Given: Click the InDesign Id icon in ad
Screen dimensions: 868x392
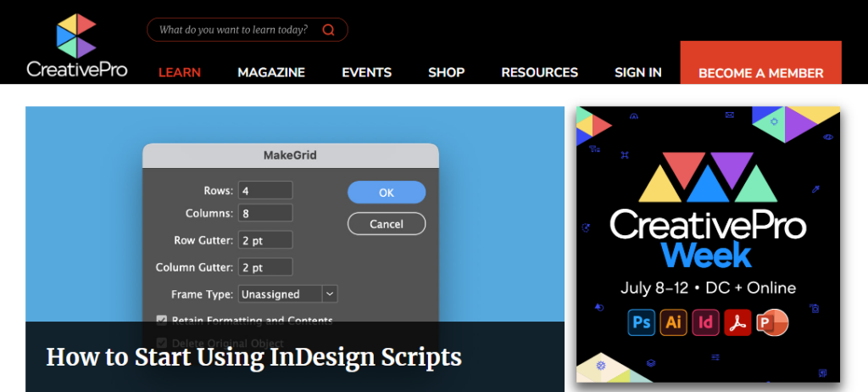Looking at the screenshot, I should point(705,322).
